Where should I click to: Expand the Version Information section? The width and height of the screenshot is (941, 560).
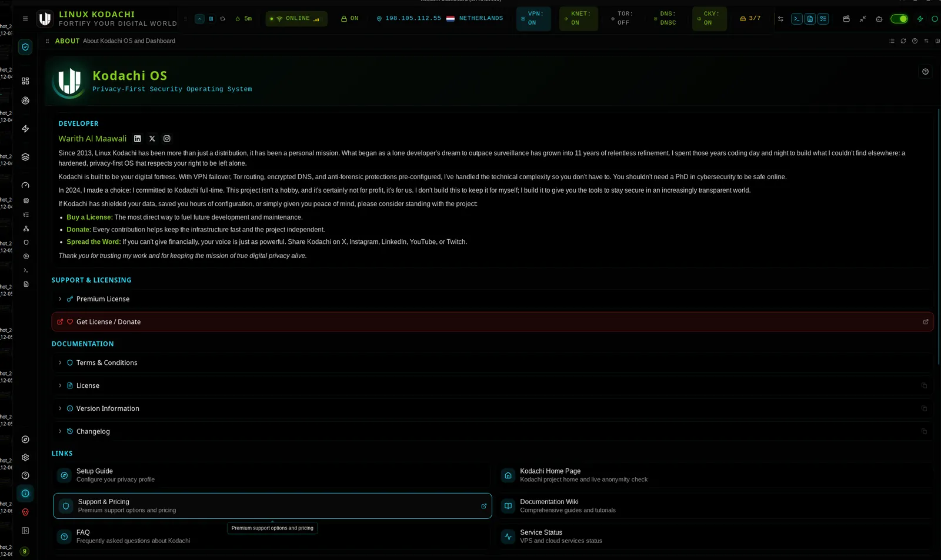pyautogui.click(x=492, y=409)
